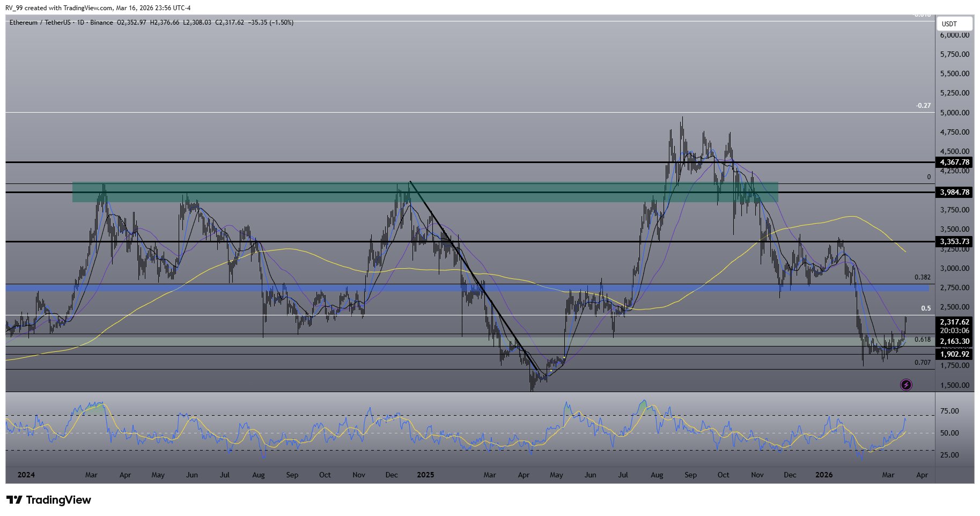The height and width of the screenshot is (516, 980).
Task: Click the RV_99 created with TradingView.com caption
Action: [x=98, y=8]
